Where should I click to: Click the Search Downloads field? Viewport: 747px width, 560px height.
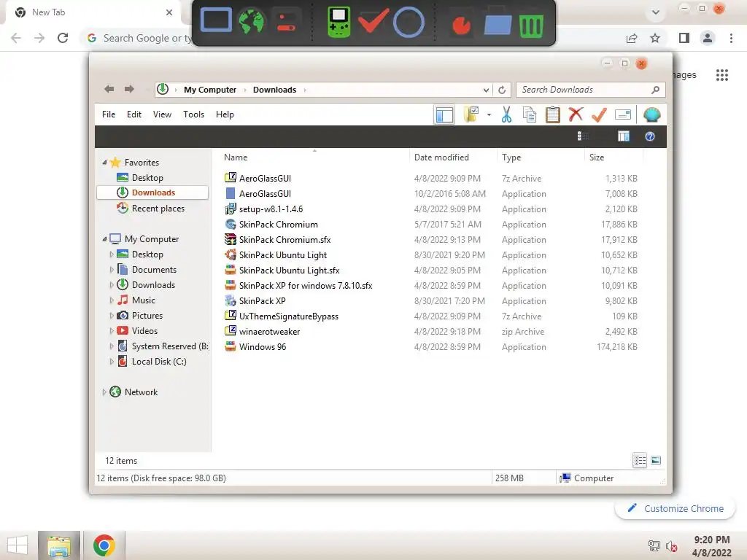click(590, 90)
